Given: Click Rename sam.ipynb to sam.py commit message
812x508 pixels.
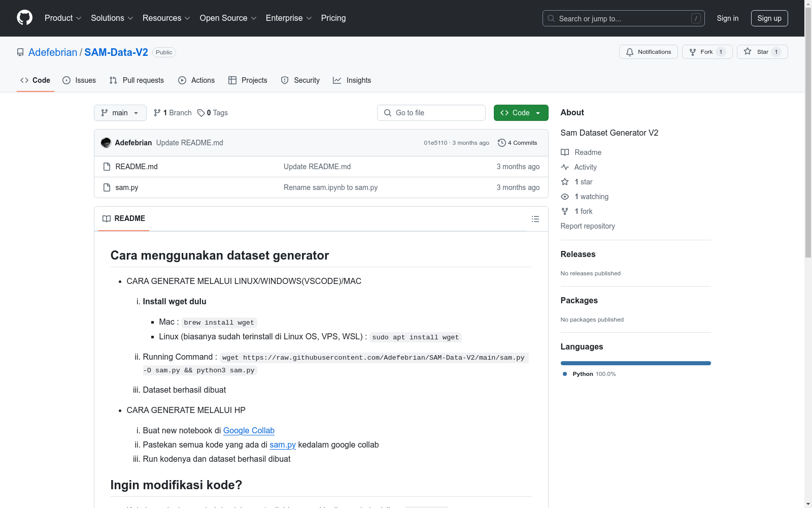Looking at the screenshot, I should (331, 187).
